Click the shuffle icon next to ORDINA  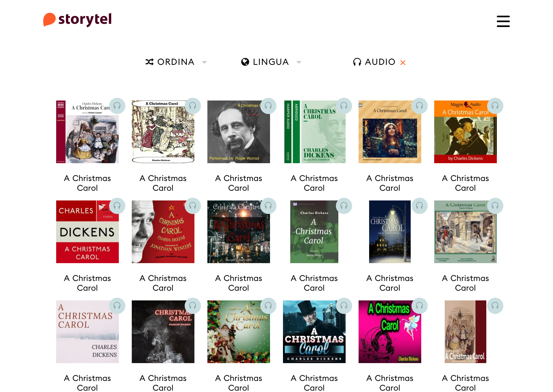(149, 62)
